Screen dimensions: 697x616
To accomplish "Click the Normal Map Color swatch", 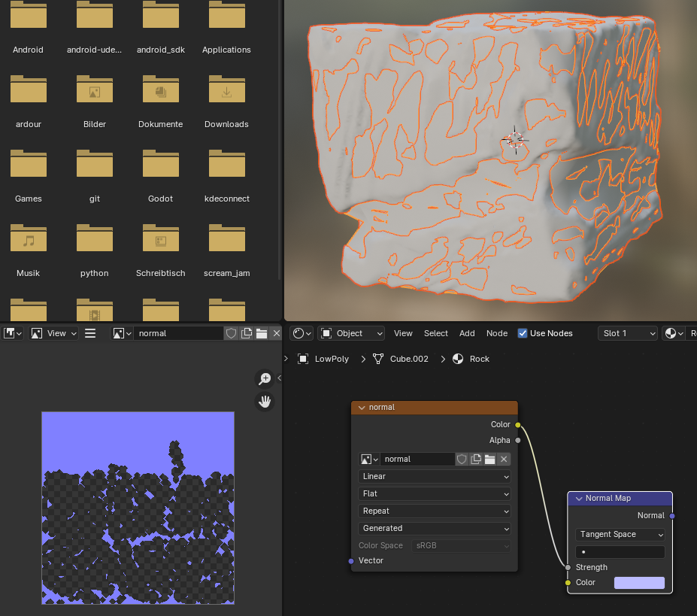I will point(639,583).
